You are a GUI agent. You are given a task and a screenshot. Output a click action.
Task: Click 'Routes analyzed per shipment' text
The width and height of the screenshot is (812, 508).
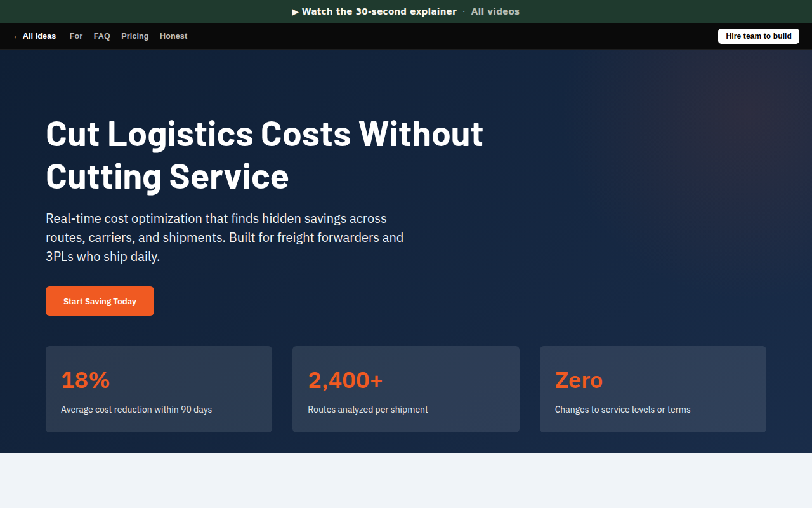[368, 410]
